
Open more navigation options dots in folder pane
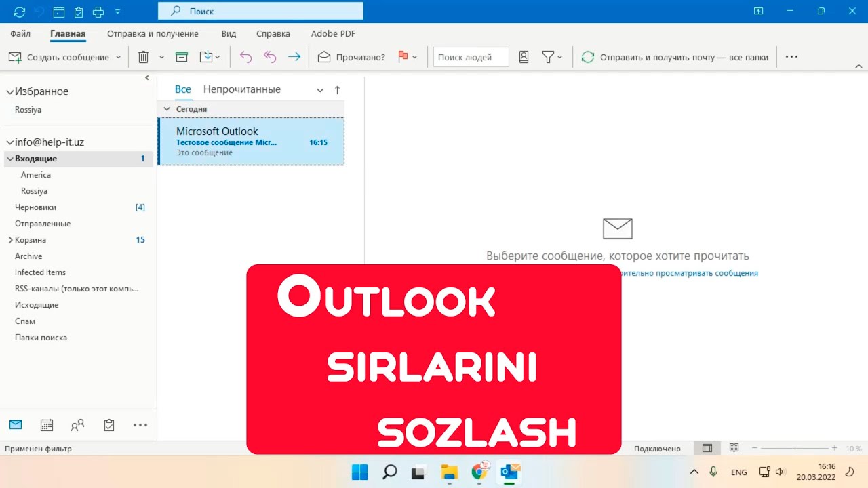[x=140, y=425]
